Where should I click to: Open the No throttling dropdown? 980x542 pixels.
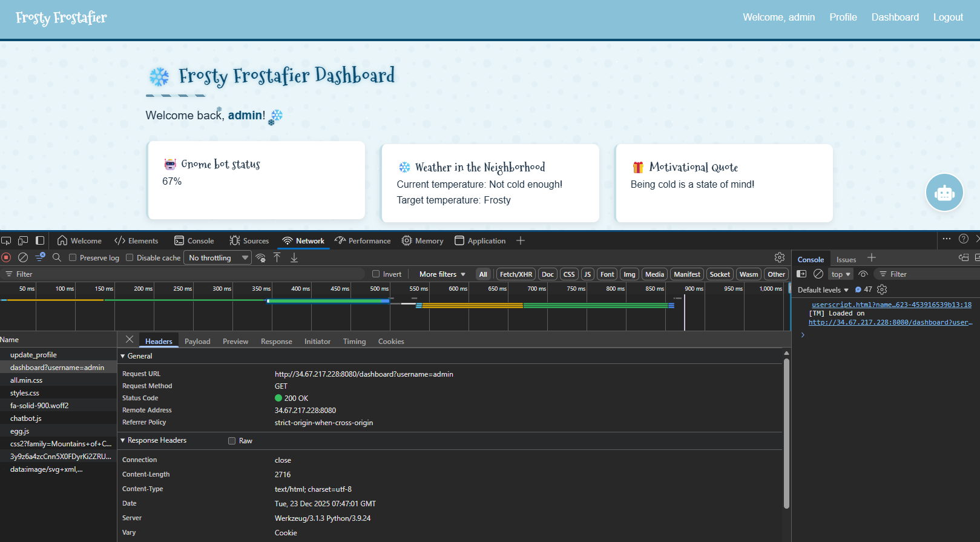click(x=217, y=257)
